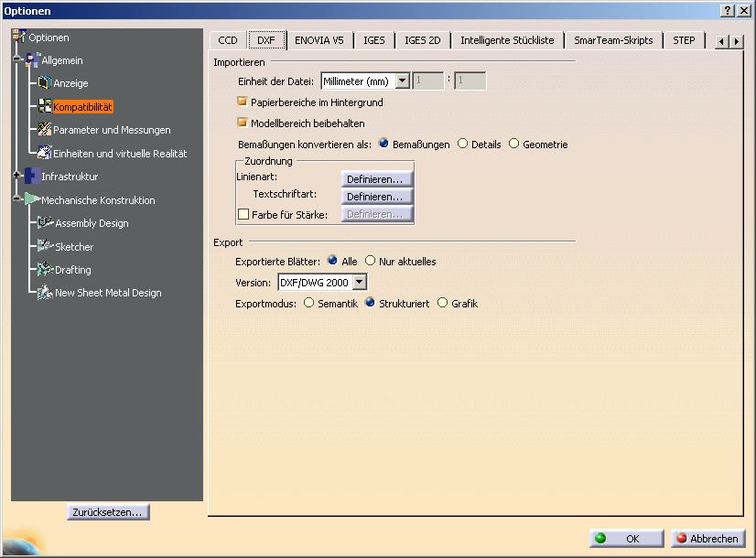This screenshot has width=756, height=558.
Task: Click the Kompatibilität tree icon
Action: point(44,106)
